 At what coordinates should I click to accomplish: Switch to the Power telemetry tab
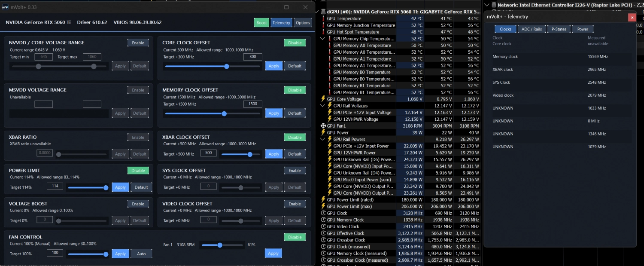click(x=583, y=29)
